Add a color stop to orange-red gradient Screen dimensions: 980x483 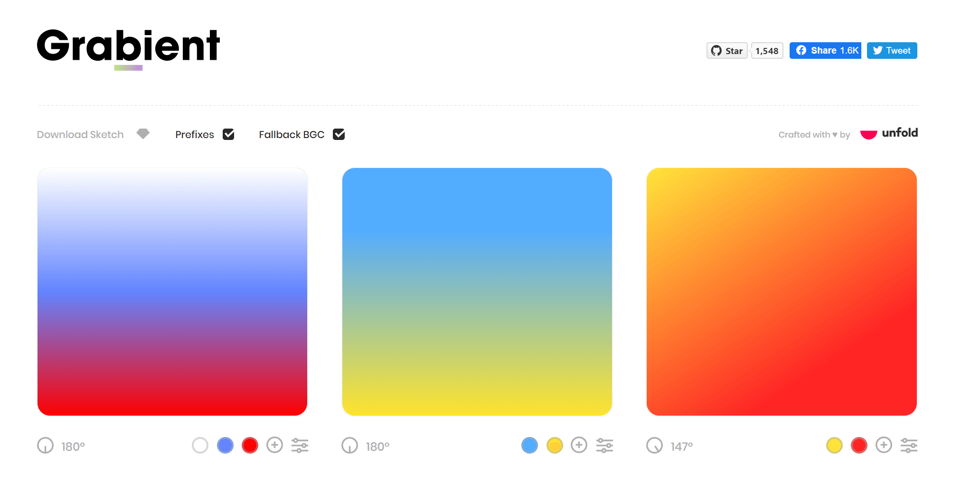click(x=884, y=446)
